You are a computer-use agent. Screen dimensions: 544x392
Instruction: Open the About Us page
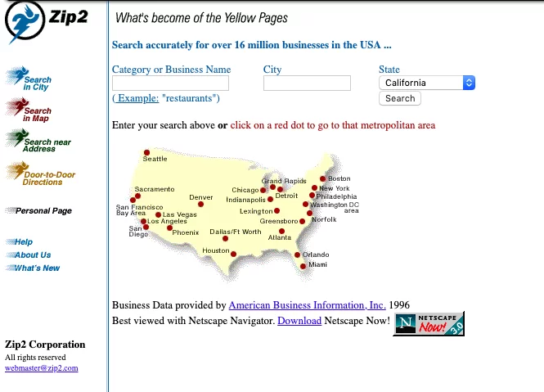point(29,255)
